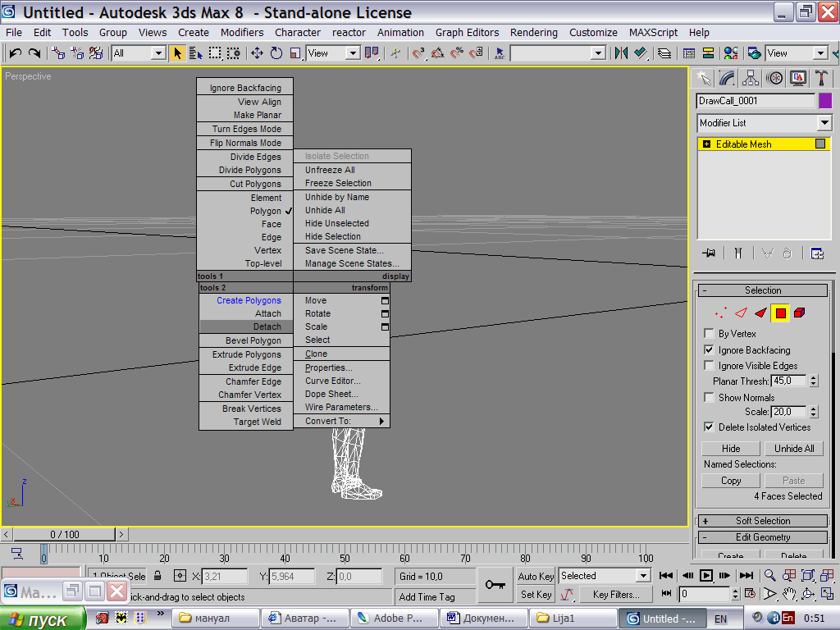This screenshot has height=630, width=840.
Task: Expand the Soft Selection rollout
Action: click(x=763, y=521)
